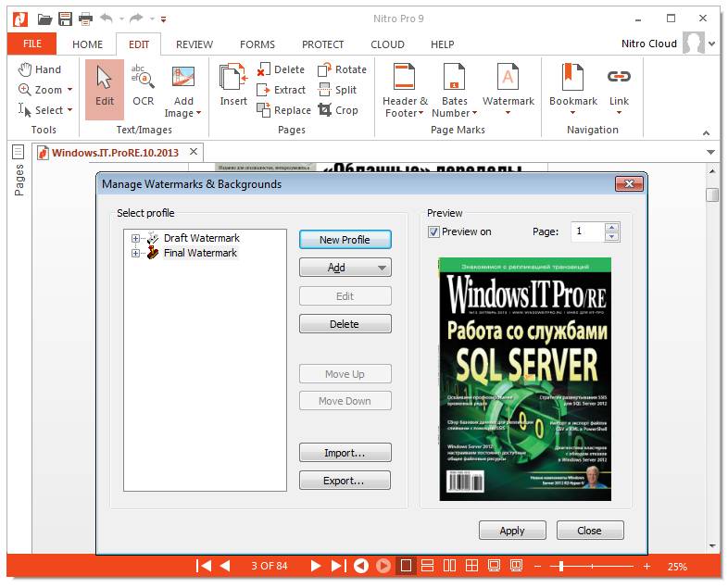The width and height of the screenshot is (728, 588).
Task: Switch to the HOME ribbon tab
Action: click(x=87, y=44)
